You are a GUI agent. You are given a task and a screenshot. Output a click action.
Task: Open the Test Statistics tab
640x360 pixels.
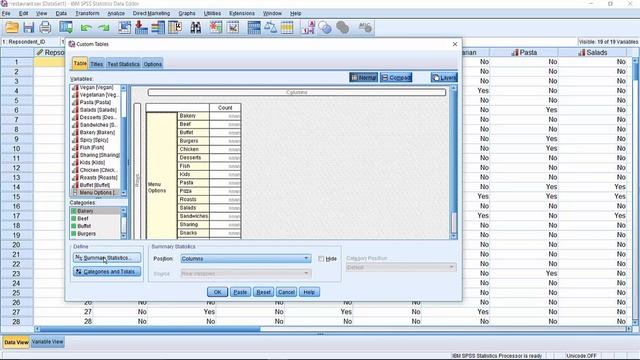point(123,64)
